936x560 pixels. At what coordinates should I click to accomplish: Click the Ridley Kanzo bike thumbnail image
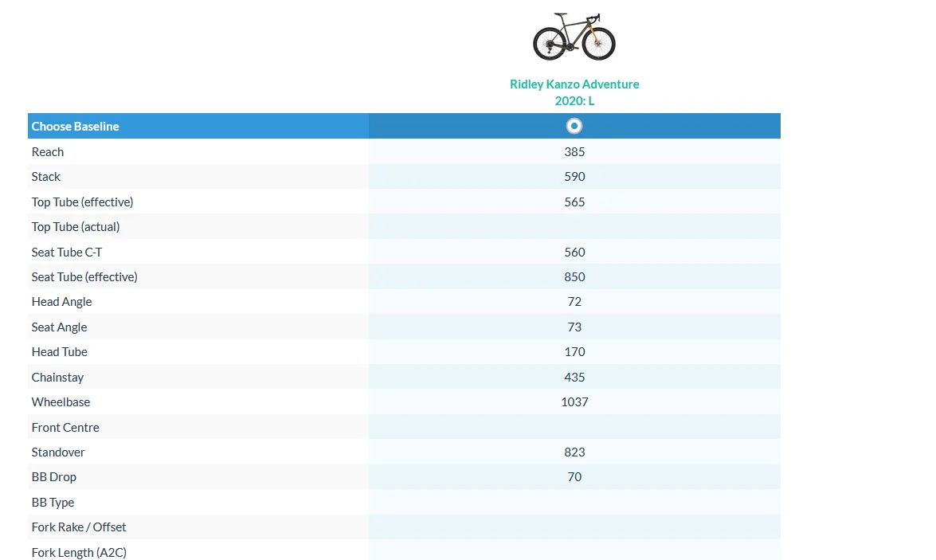tap(574, 37)
